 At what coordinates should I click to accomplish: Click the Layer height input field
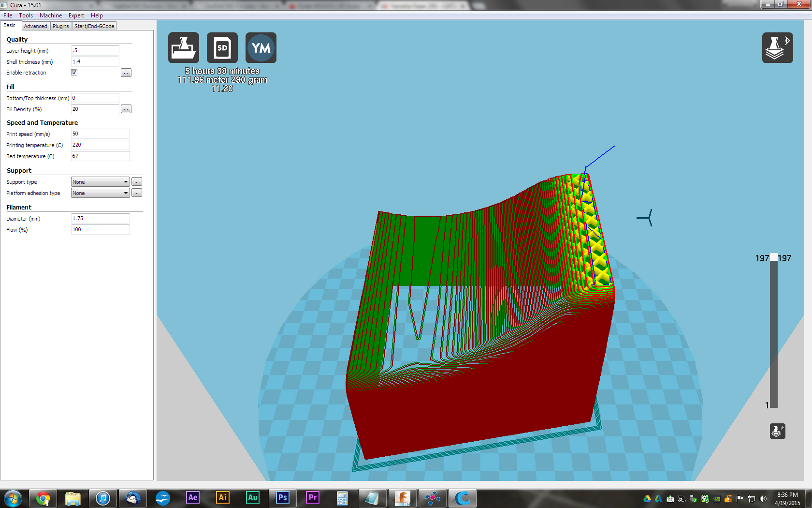[95, 51]
